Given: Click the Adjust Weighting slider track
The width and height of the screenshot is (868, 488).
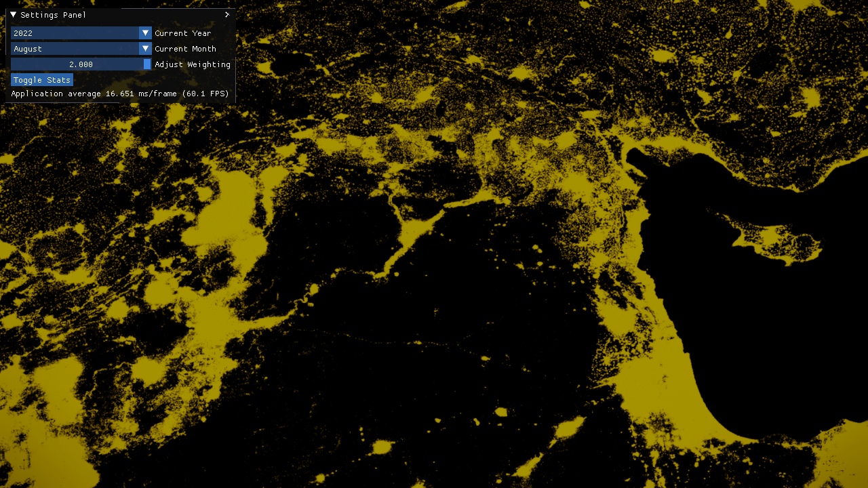Looking at the screenshot, I should pos(81,64).
